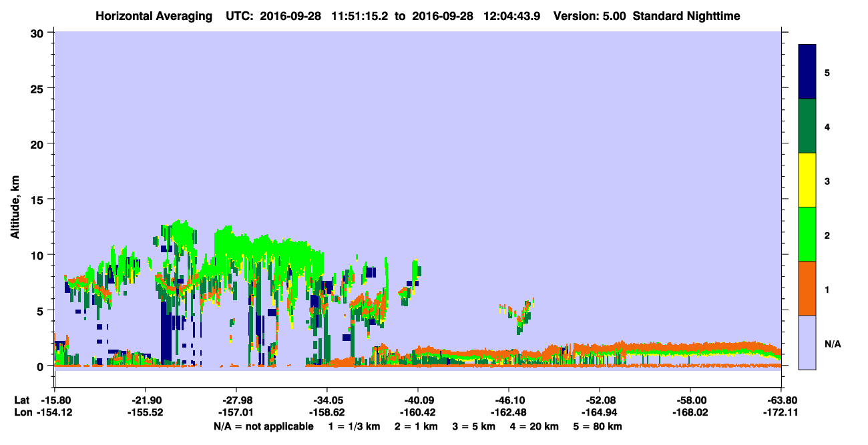Click the longitude value -162.48
Screen dimensions: 868x445
[x=508, y=413]
